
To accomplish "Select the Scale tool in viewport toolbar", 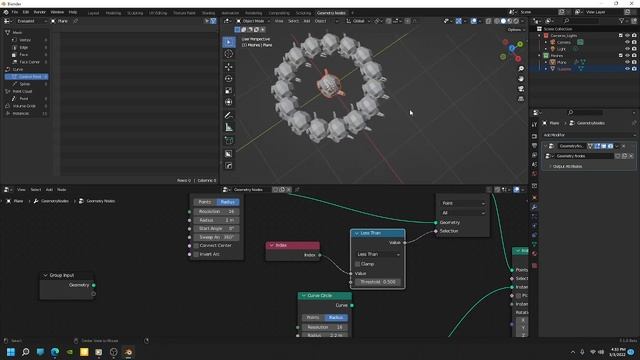I will [229, 90].
